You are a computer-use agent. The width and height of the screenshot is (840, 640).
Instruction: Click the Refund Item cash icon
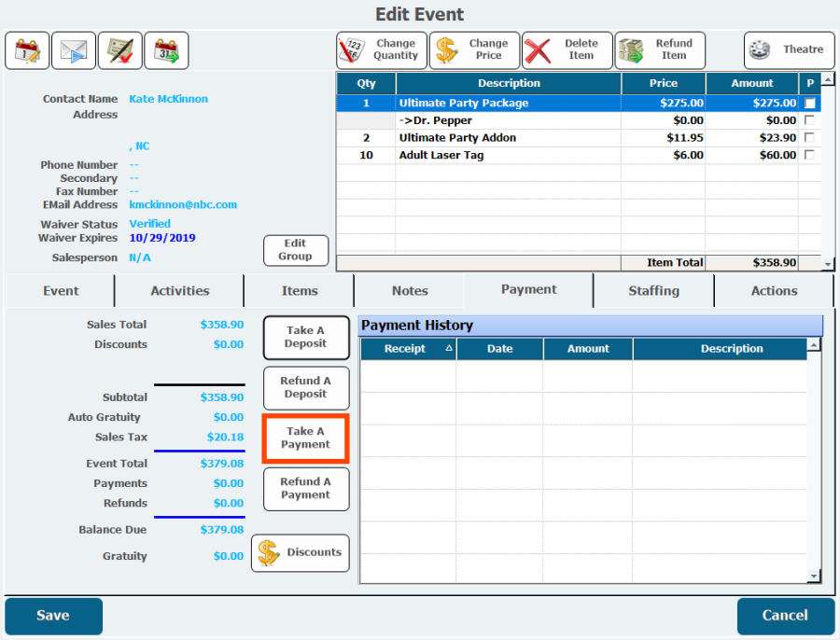pyautogui.click(x=659, y=50)
